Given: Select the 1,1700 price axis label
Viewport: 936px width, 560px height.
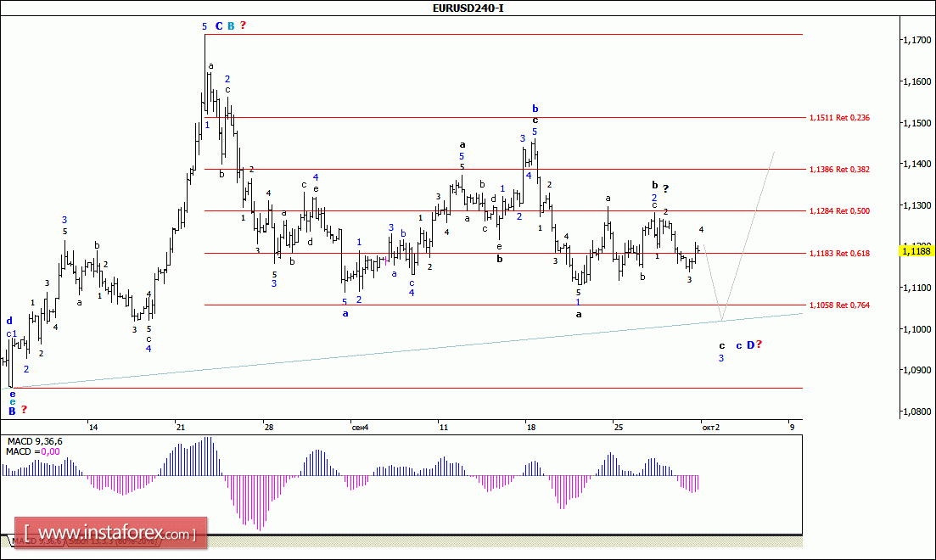Looking at the screenshot, I should (916, 40).
